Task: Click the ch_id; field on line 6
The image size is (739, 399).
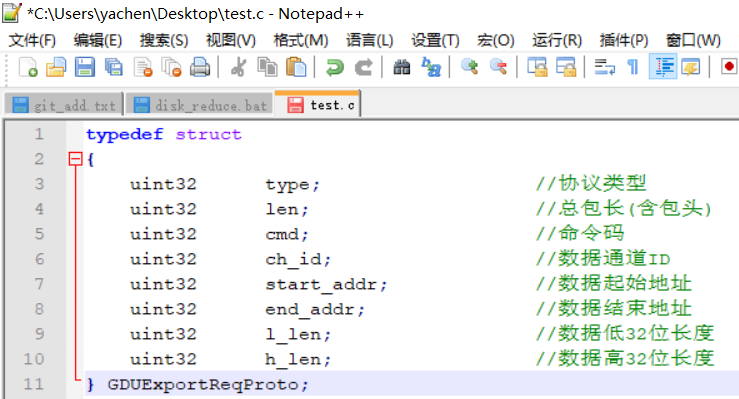Action: 298,259
